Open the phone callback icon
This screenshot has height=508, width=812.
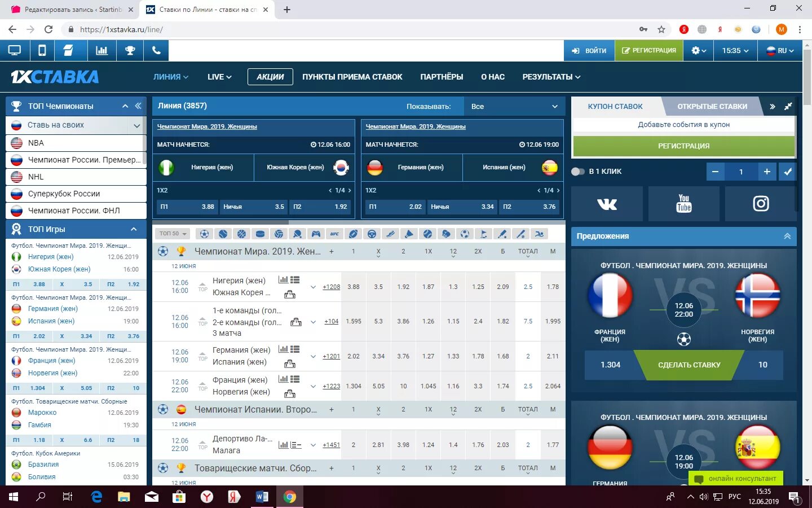click(x=156, y=50)
